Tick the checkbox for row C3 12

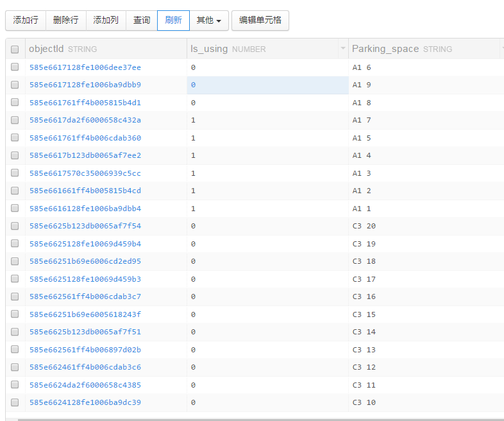pos(15,367)
